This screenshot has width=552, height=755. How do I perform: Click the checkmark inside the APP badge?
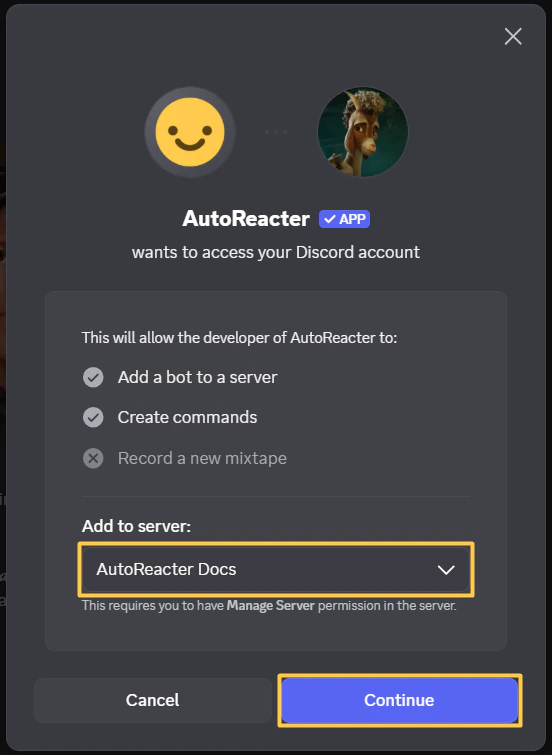330,220
